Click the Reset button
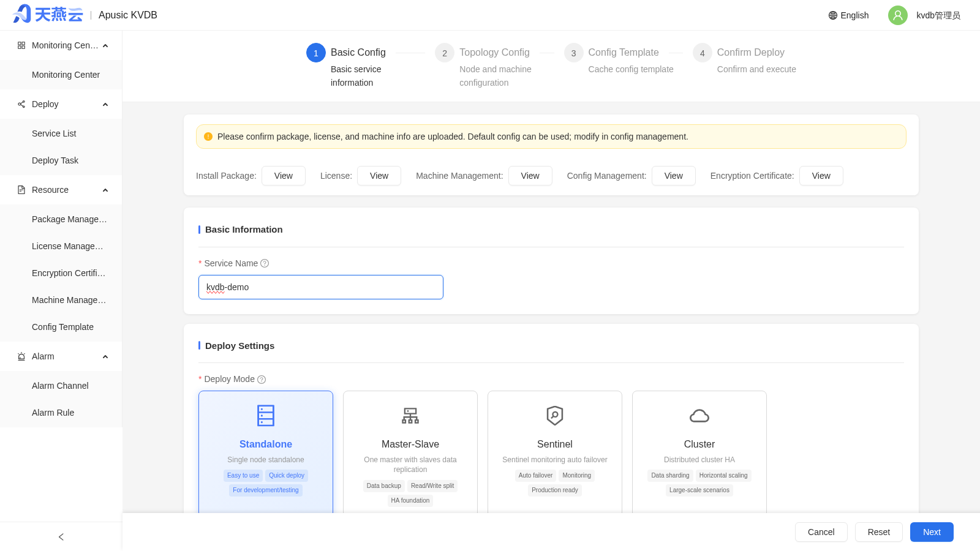 click(879, 532)
